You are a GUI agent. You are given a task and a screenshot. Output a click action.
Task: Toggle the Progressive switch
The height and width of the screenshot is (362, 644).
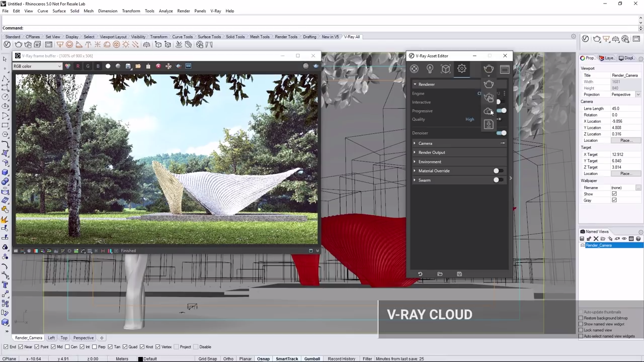[x=501, y=111]
